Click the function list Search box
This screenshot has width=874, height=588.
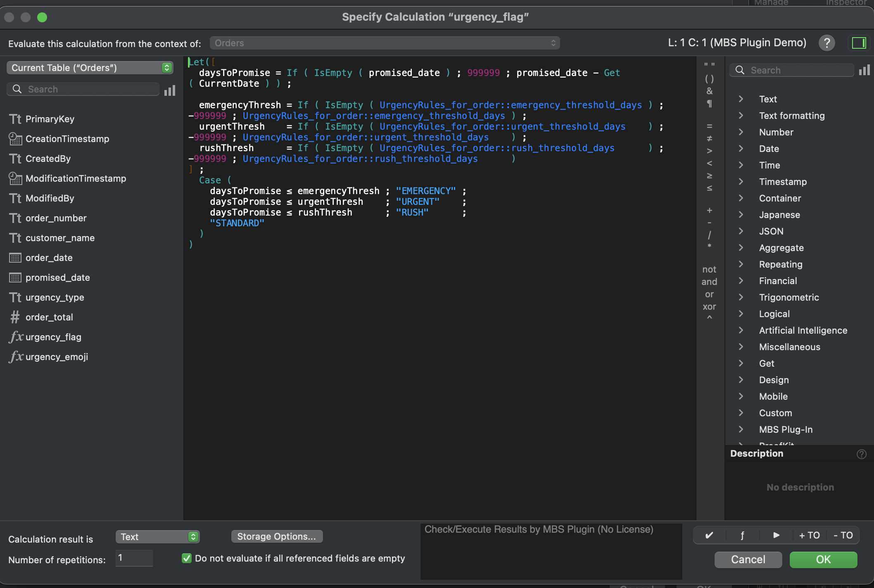(x=792, y=70)
